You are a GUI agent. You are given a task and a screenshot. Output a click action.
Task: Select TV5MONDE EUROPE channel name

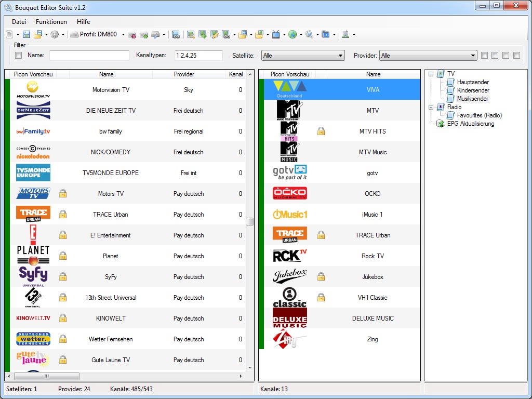click(x=111, y=173)
